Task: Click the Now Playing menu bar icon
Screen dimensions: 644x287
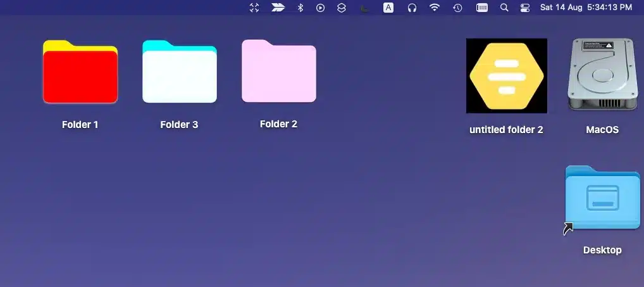Action: 320,8
